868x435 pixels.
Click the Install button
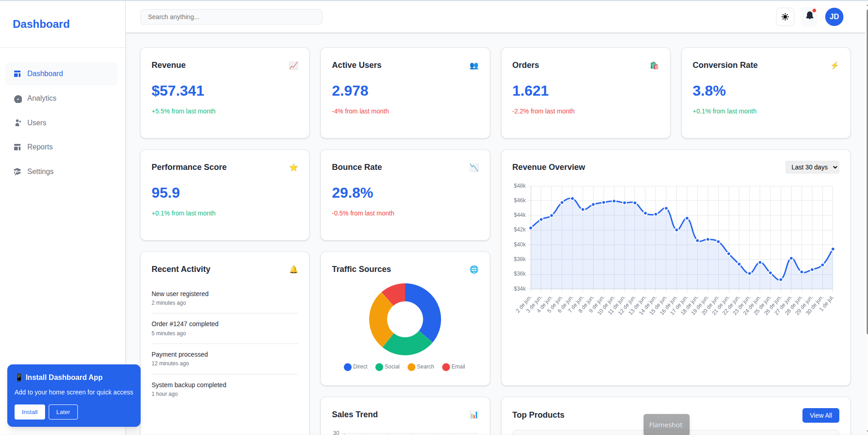(x=30, y=412)
